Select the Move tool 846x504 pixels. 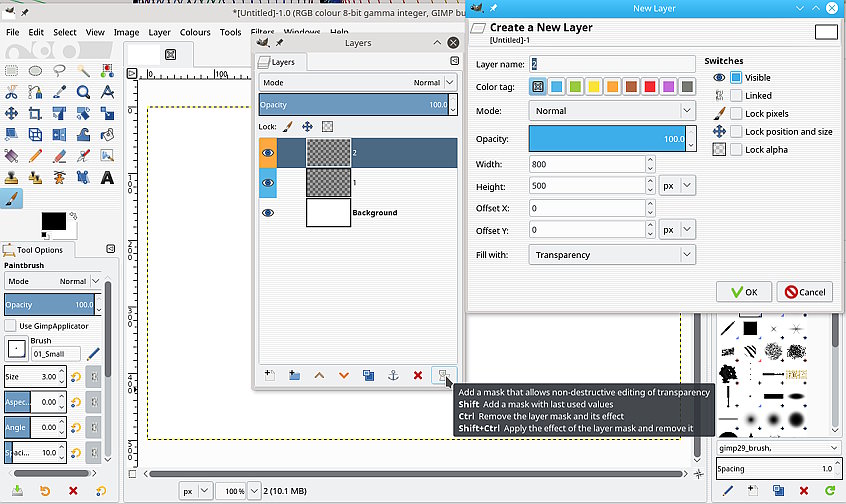(x=11, y=113)
